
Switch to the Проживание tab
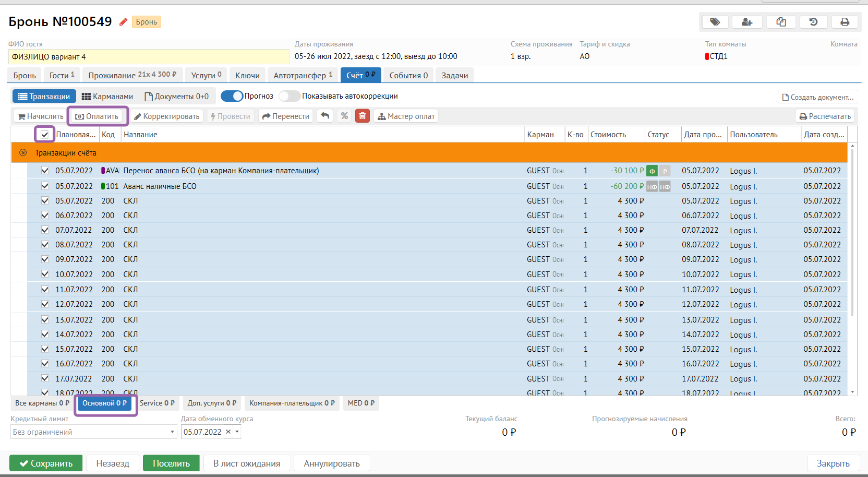tap(132, 75)
